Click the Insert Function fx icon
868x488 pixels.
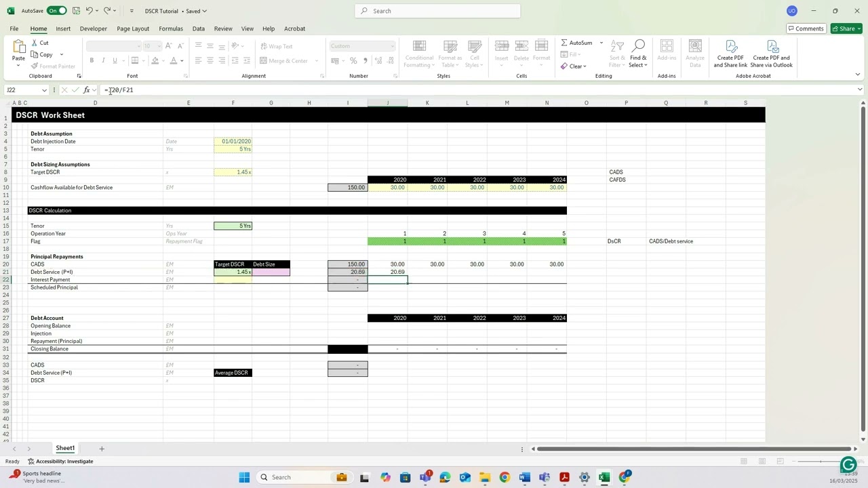pyautogui.click(x=86, y=90)
